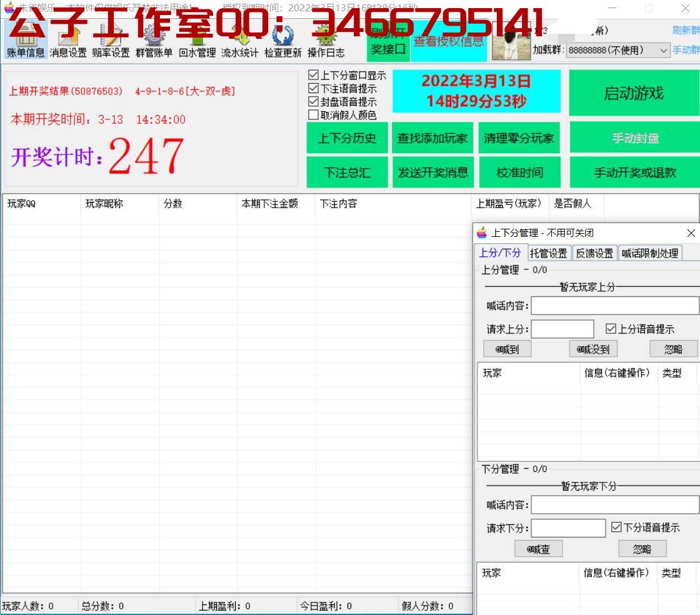Click 玩家昵称 column header
The width and height of the screenshot is (700, 615).
119,204
